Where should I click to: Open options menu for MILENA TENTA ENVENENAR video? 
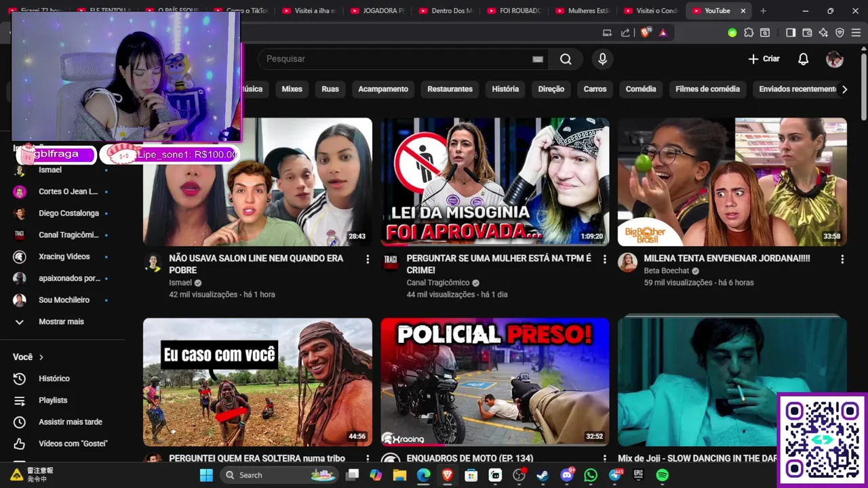click(x=842, y=260)
